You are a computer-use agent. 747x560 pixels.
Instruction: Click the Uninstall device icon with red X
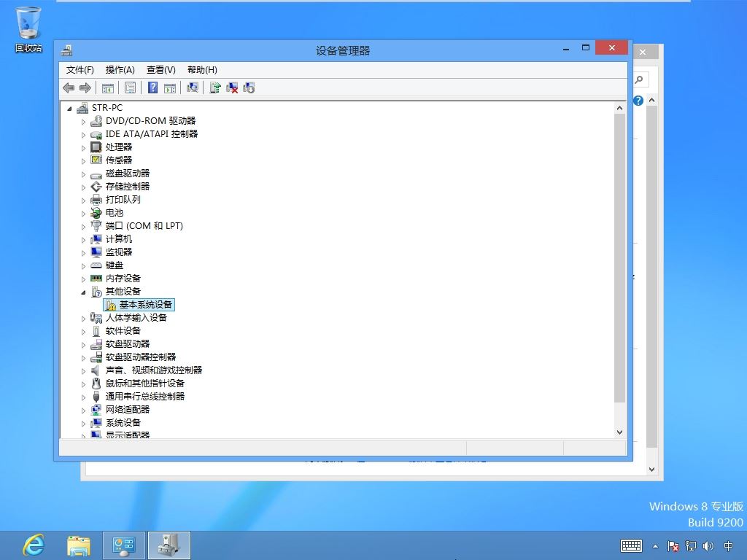pyautogui.click(x=232, y=87)
